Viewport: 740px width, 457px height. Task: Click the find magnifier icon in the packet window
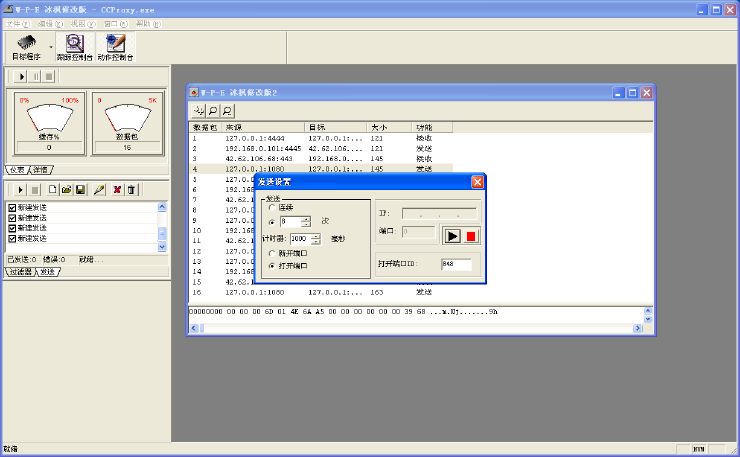[x=213, y=110]
